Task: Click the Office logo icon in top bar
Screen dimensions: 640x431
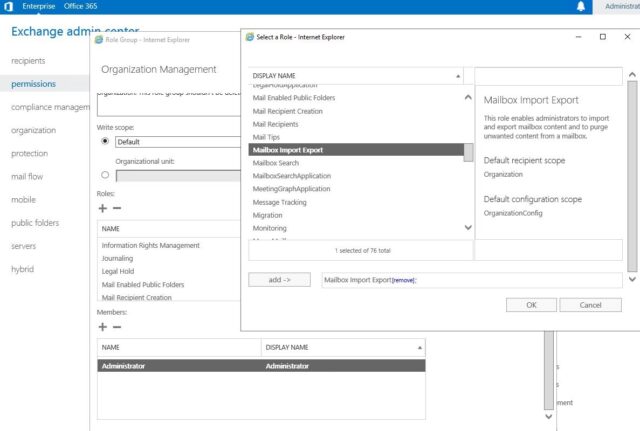Action: coord(8,6)
